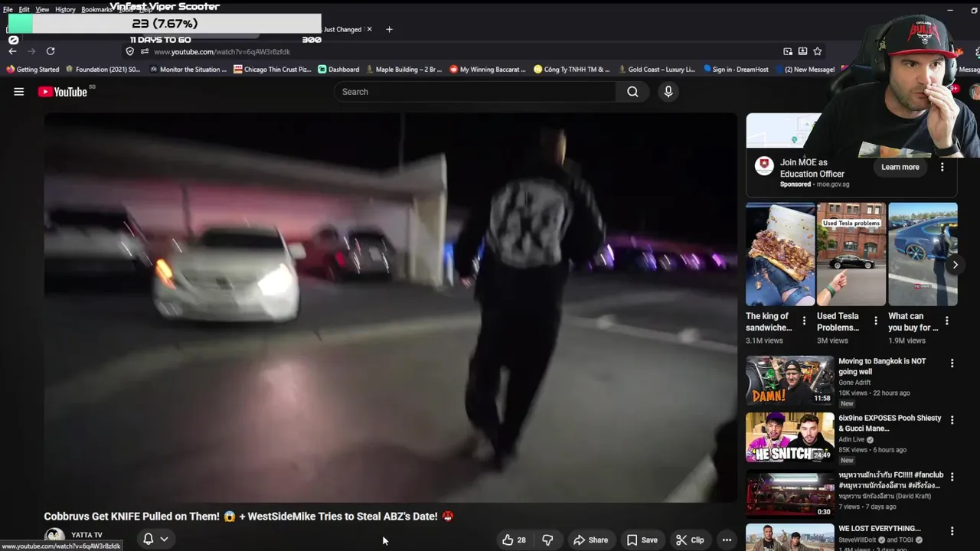
Task: Open 'Monitor the Situation' bookmark
Action: [x=188, y=69]
